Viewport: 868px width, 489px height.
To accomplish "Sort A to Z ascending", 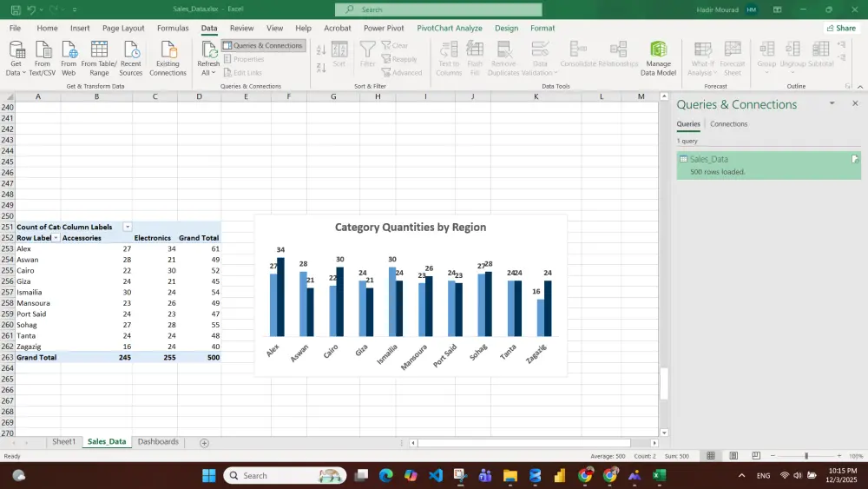I will pyautogui.click(x=321, y=50).
